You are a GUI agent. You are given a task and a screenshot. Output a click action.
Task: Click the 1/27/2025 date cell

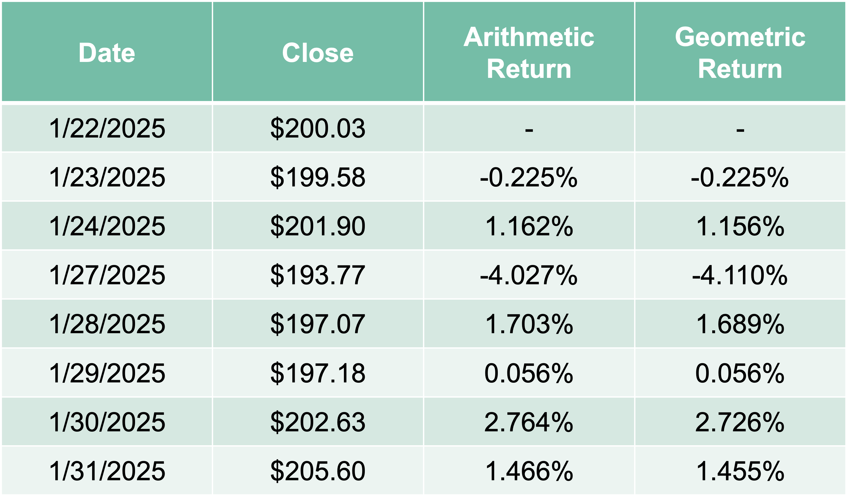click(x=107, y=275)
